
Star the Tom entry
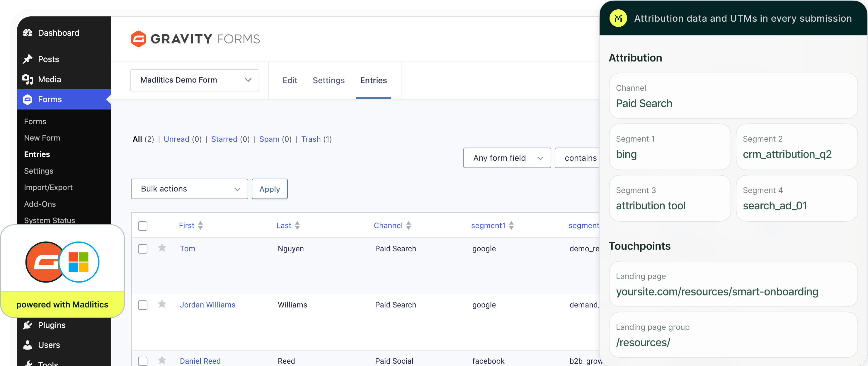[162, 248]
